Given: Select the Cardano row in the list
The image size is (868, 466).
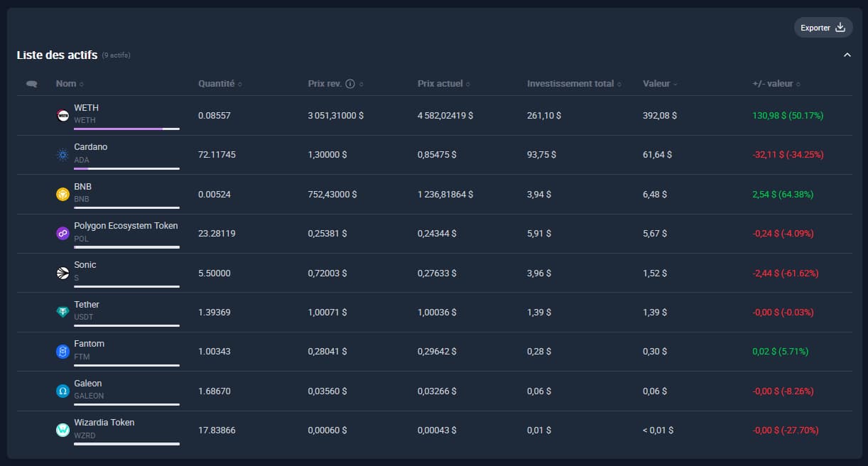Looking at the screenshot, I should pyautogui.click(x=426, y=154).
